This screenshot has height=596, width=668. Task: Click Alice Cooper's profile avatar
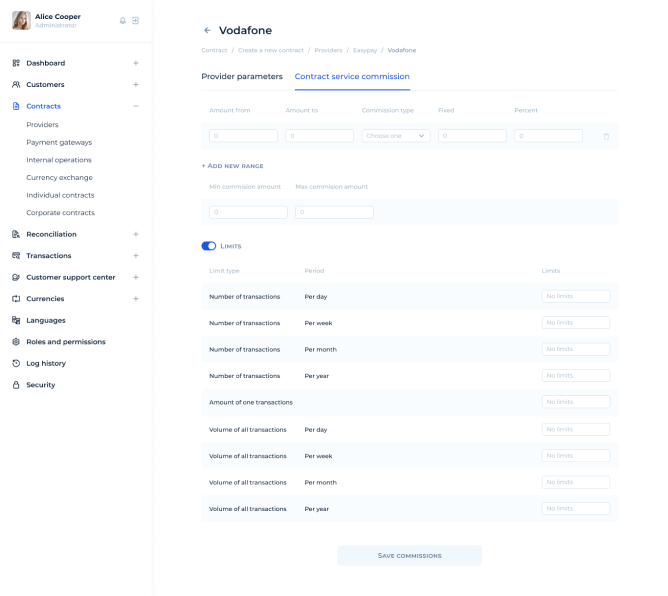[x=21, y=20]
